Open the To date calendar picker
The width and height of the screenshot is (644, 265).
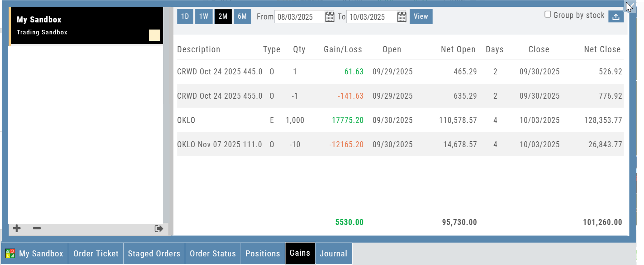402,17
